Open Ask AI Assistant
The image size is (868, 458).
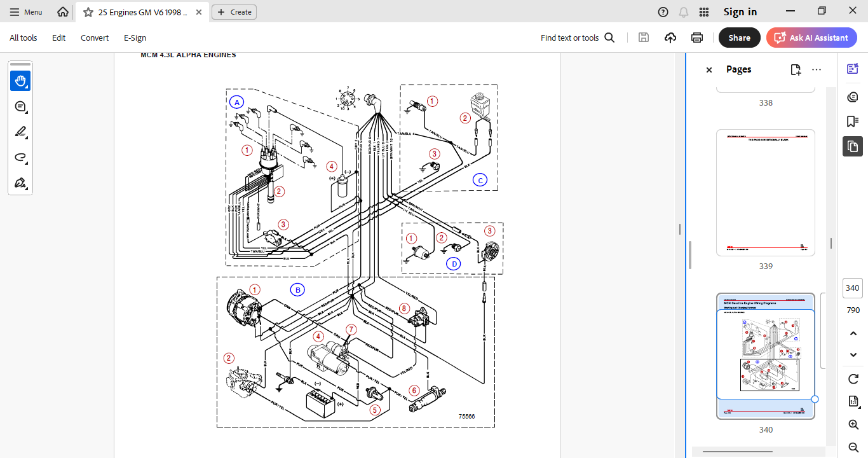(811, 38)
